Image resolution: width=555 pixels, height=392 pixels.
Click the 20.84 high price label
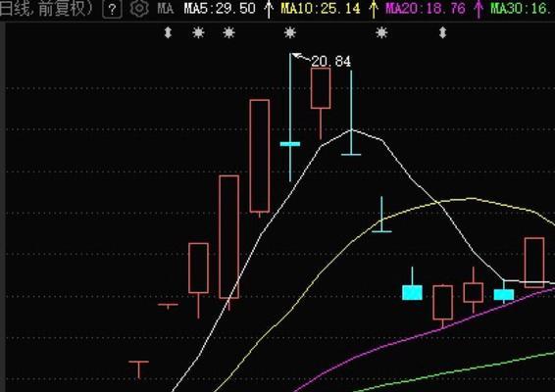331,62
